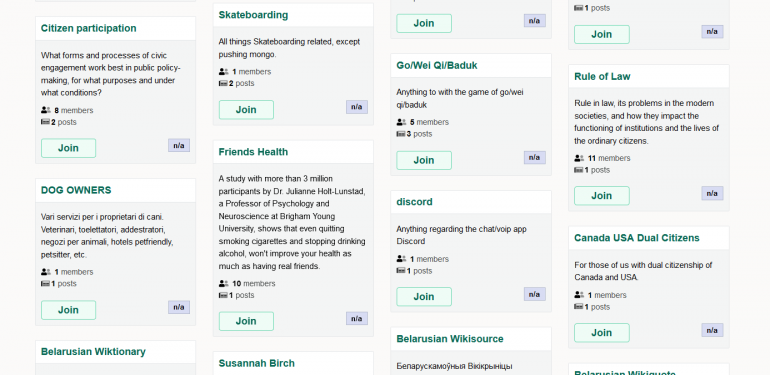Join the Rule of Law group

pyautogui.click(x=602, y=196)
